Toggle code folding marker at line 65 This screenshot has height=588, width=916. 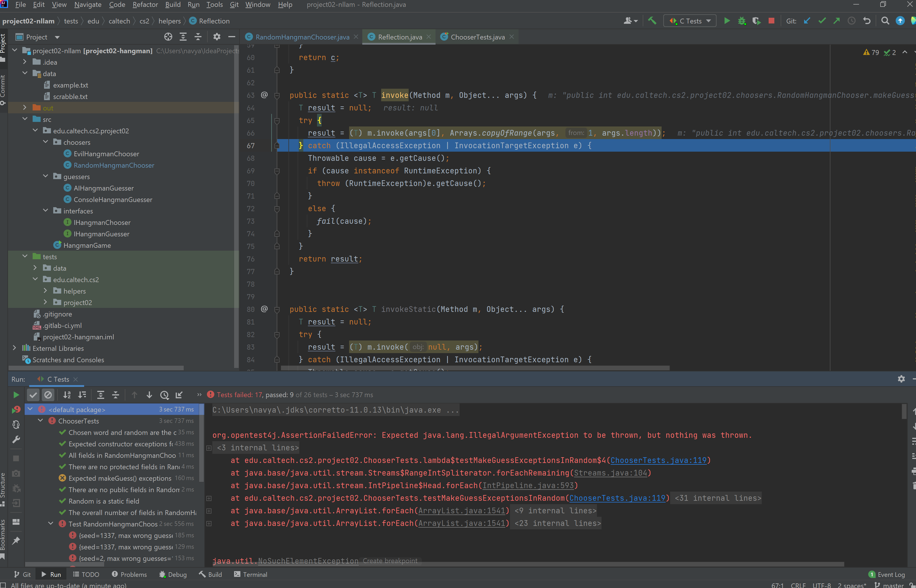277,121
